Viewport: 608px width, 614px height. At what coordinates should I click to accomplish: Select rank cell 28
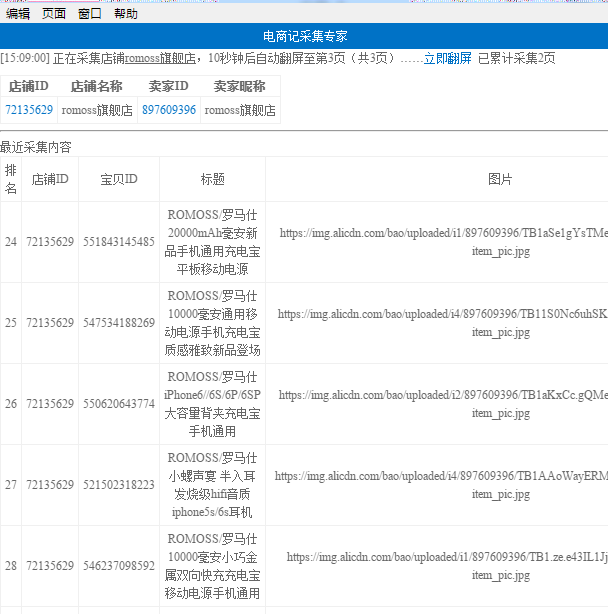pos(11,566)
